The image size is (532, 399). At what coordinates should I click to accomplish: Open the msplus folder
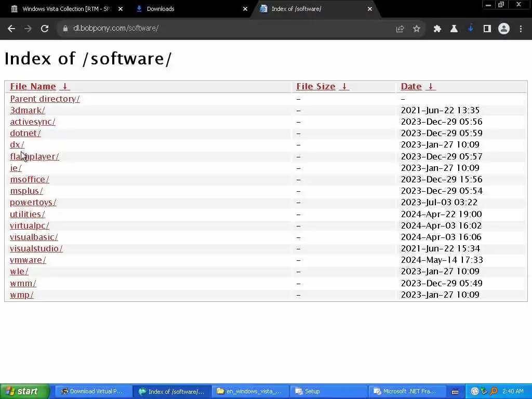[26, 191]
